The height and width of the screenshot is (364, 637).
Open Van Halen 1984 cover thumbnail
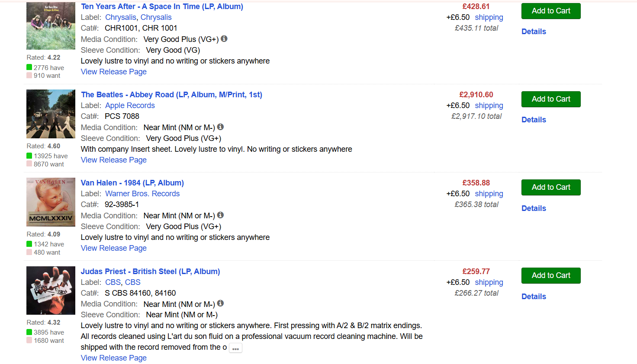(51, 202)
